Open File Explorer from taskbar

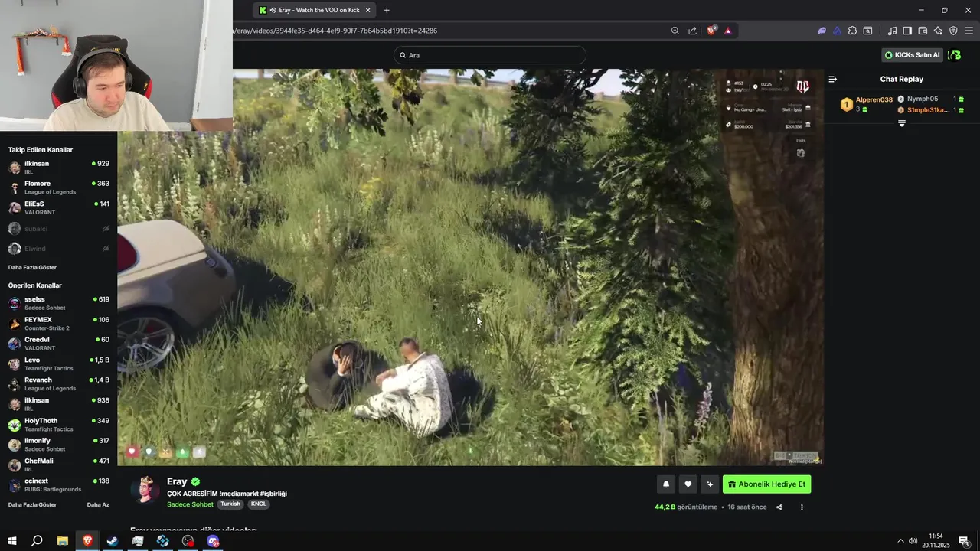pyautogui.click(x=62, y=541)
